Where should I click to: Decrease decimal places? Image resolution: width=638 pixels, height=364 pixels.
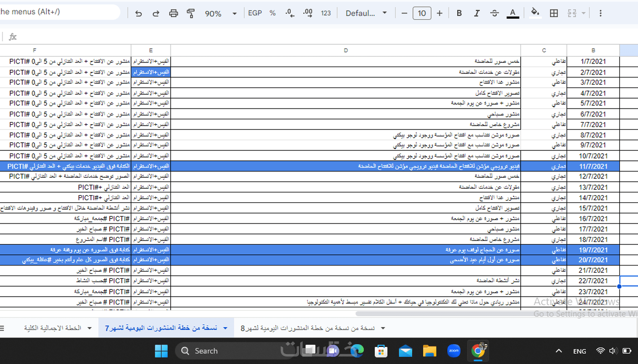tap(290, 14)
